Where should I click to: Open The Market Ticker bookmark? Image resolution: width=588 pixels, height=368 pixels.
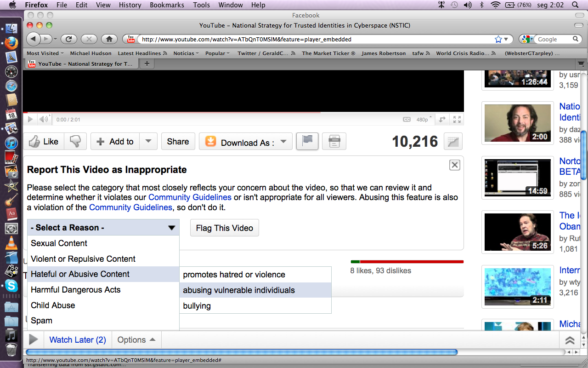point(328,53)
